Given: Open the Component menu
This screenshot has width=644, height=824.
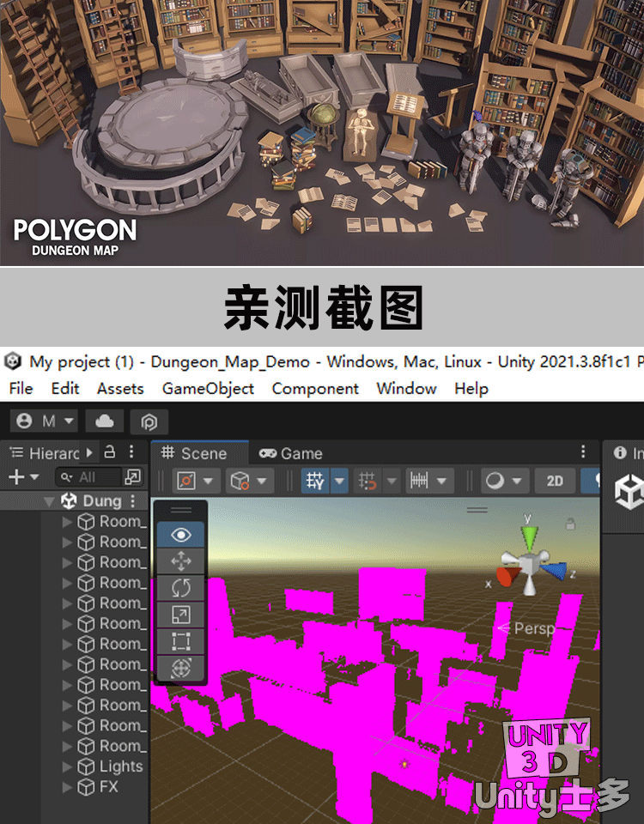Looking at the screenshot, I should [315, 388].
